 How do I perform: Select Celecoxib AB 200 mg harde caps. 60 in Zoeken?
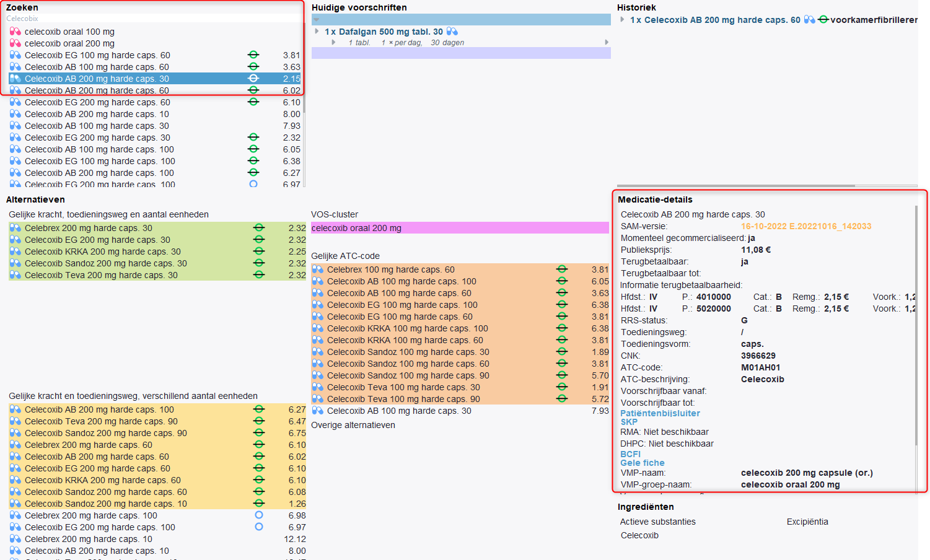[155, 90]
